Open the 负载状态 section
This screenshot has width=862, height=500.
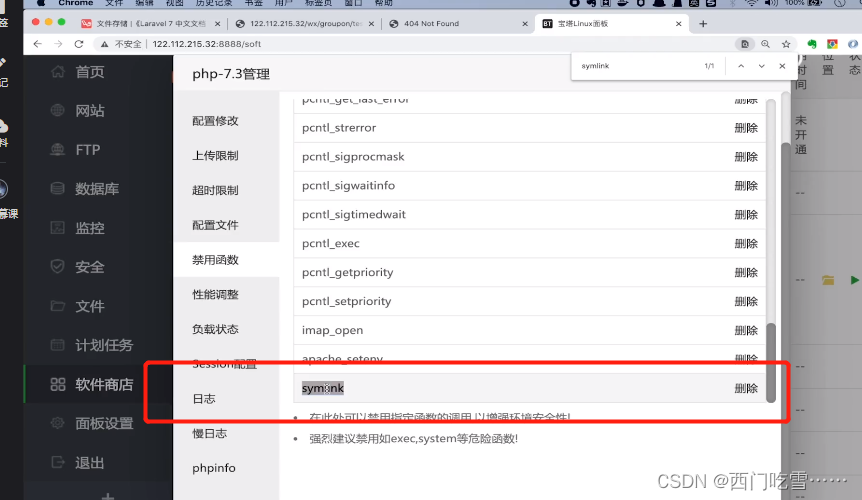click(216, 329)
